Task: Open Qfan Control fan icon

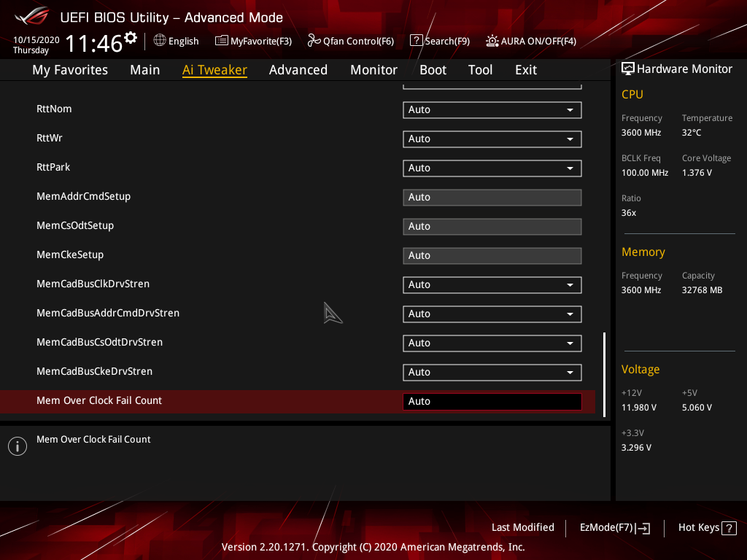Action: (314, 41)
